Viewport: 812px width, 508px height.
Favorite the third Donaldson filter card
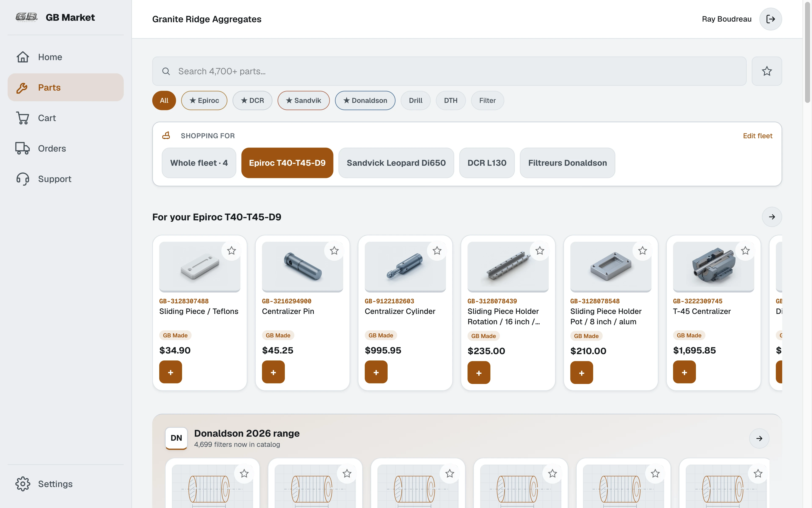pyautogui.click(x=450, y=474)
